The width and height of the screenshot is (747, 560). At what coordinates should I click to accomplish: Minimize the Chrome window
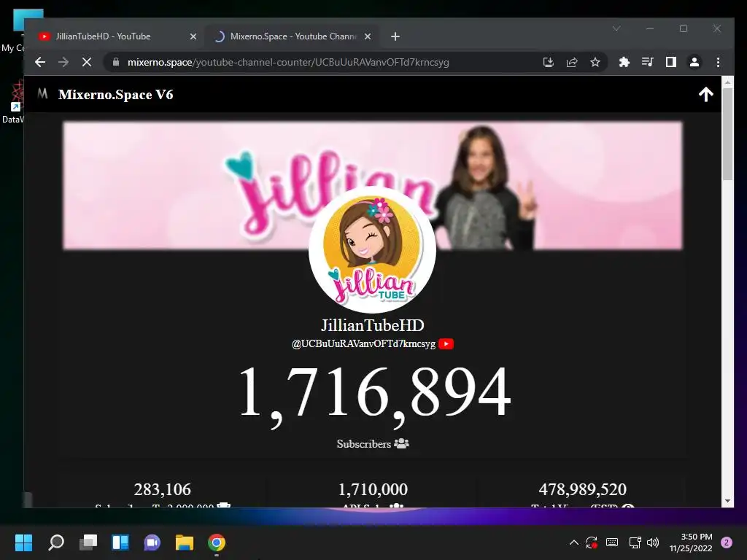650,28
